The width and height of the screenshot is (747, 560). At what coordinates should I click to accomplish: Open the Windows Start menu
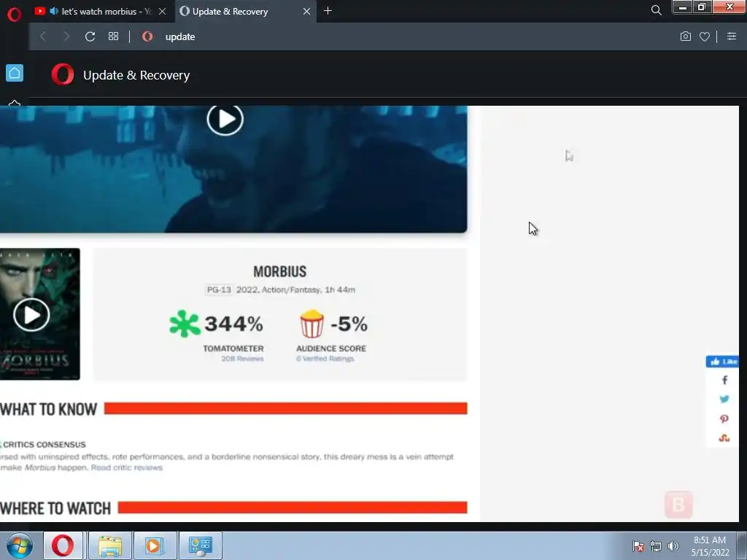[x=20, y=545]
